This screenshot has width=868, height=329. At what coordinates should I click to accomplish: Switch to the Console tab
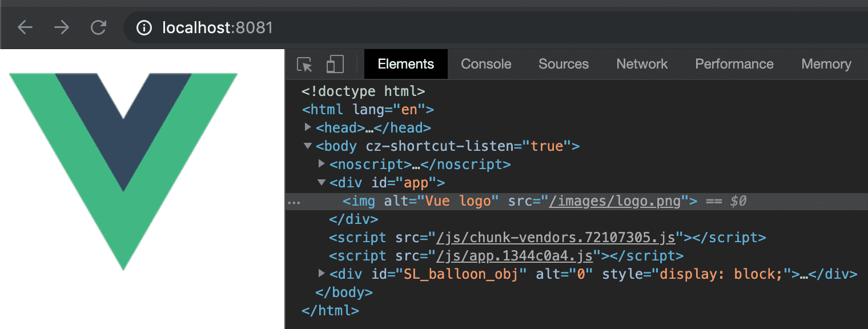[486, 64]
